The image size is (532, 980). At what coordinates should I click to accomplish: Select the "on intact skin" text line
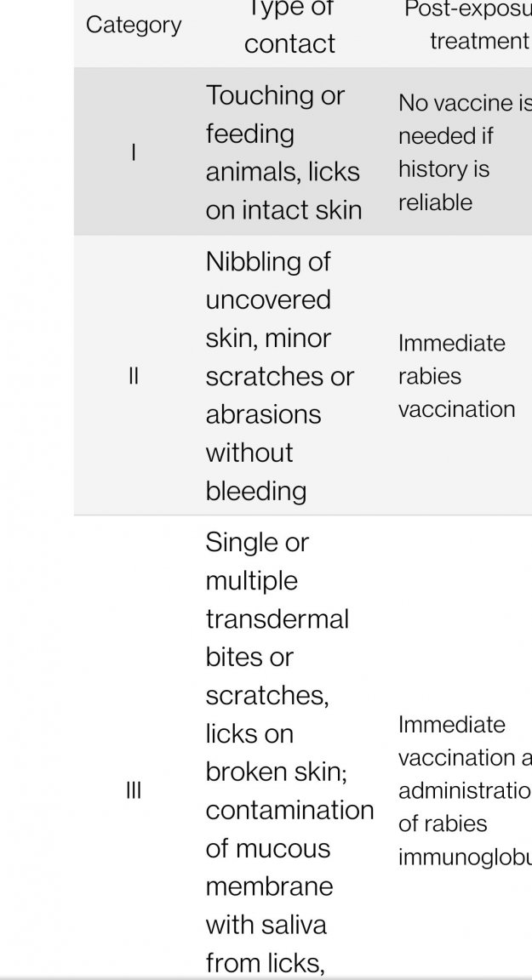(283, 210)
